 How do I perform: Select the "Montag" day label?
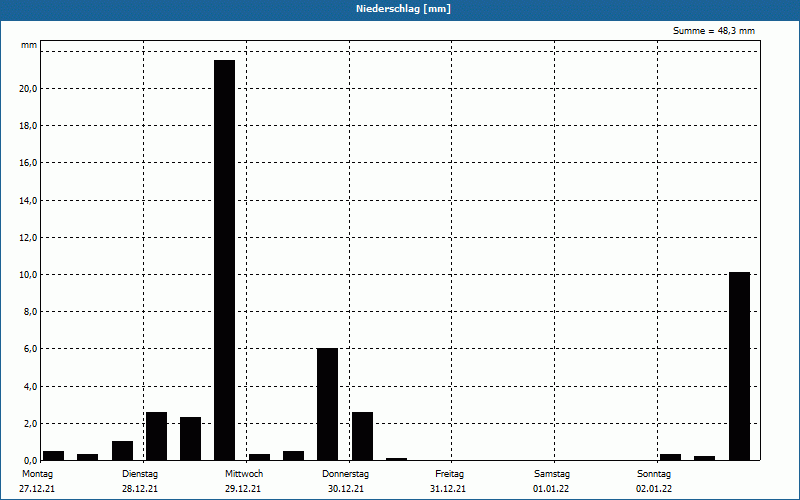pyautogui.click(x=37, y=474)
